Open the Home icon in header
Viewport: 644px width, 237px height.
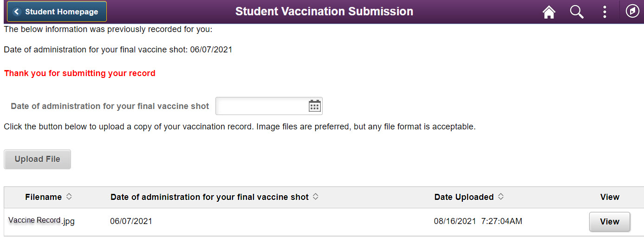click(549, 12)
